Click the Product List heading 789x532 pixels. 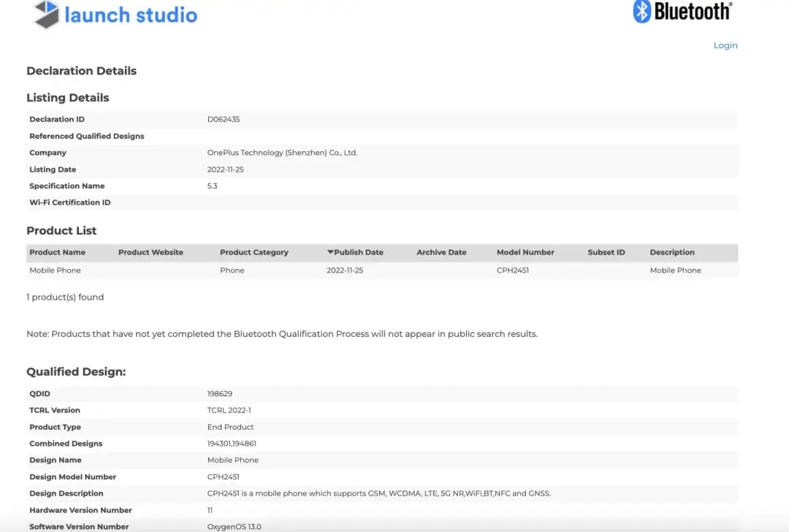61,230
